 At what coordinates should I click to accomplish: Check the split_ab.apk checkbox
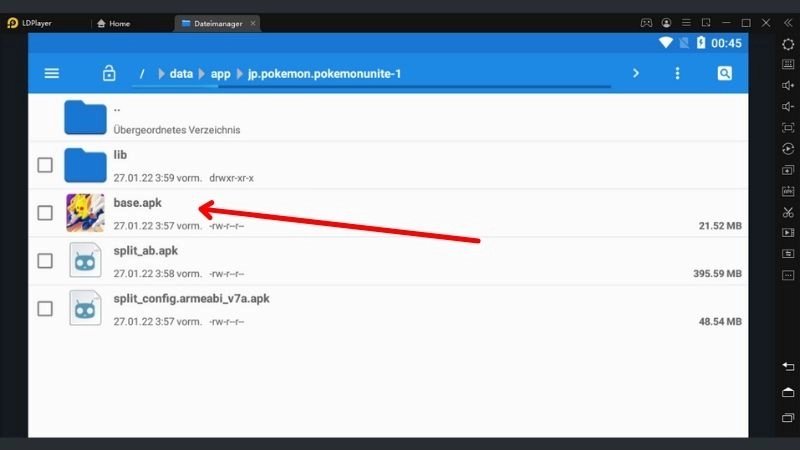pos(45,261)
